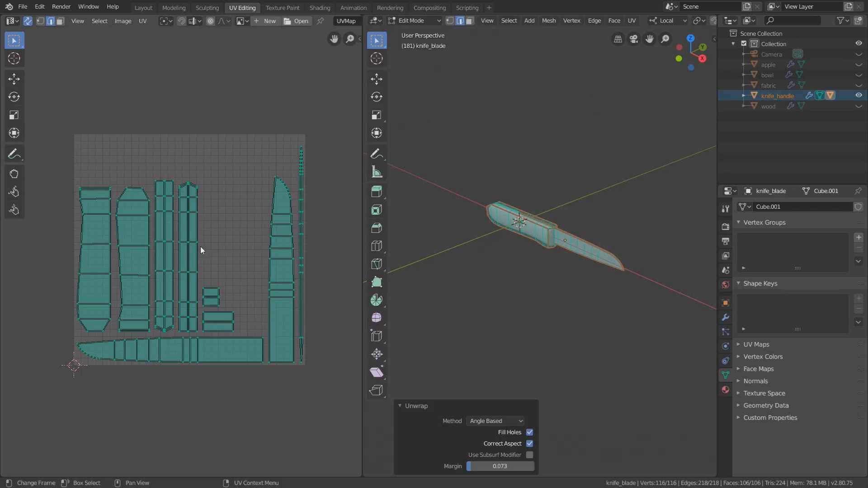Select the Move tool in toolbar
This screenshot has width=868, height=488.
[14, 78]
